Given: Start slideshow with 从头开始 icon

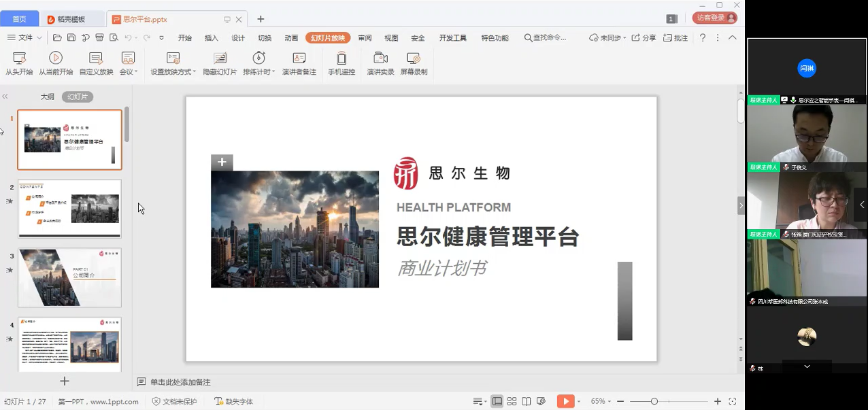Looking at the screenshot, I should pos(19,58).
